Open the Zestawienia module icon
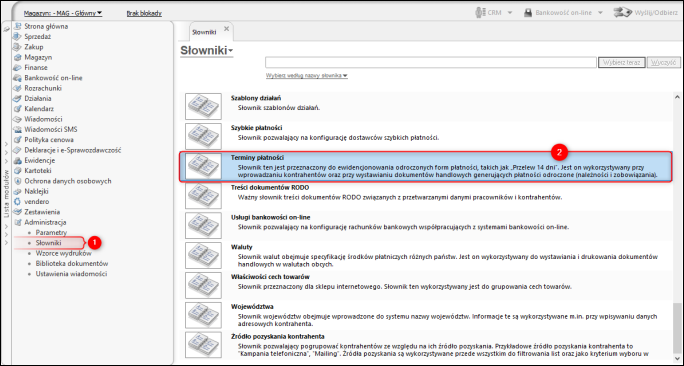 [x=17, y=212]
